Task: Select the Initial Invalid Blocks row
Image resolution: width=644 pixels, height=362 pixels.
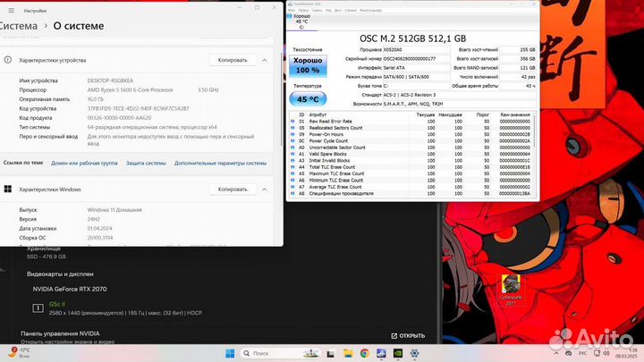Action: (411, 161)
